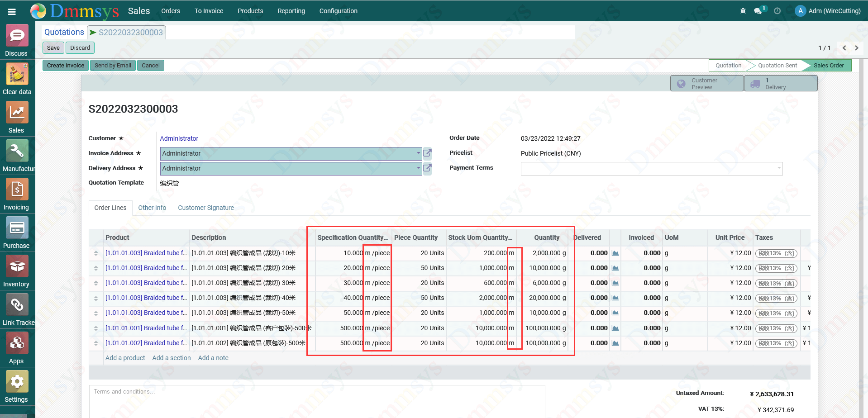Open the Clear data app
868x418 pixels.
(17, 79)
